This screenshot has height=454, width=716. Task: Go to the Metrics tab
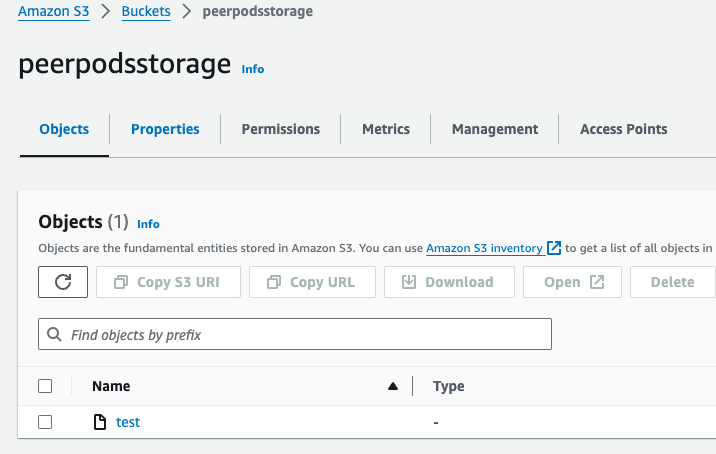(386, 129)
